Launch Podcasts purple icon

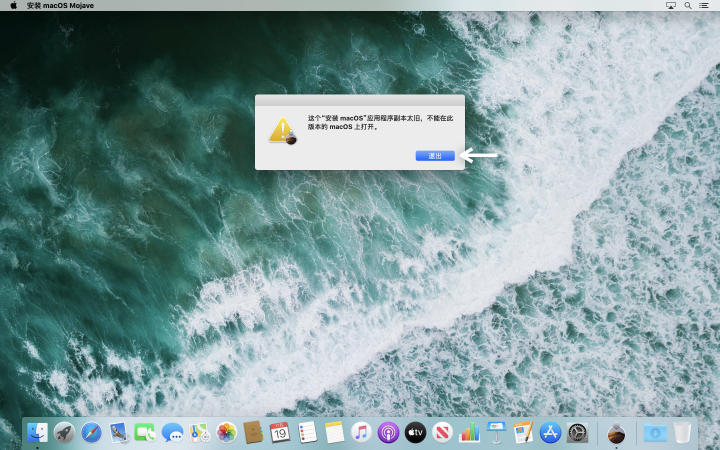[388, 433]
